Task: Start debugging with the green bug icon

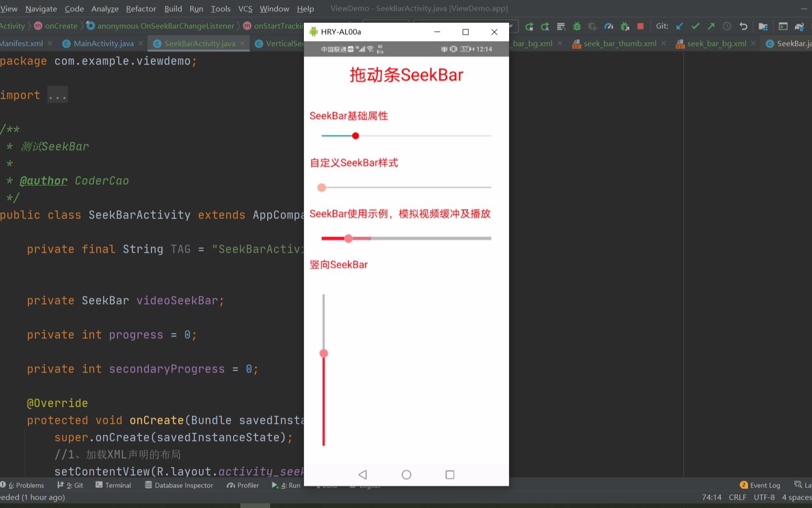Action: coord(577,26)
